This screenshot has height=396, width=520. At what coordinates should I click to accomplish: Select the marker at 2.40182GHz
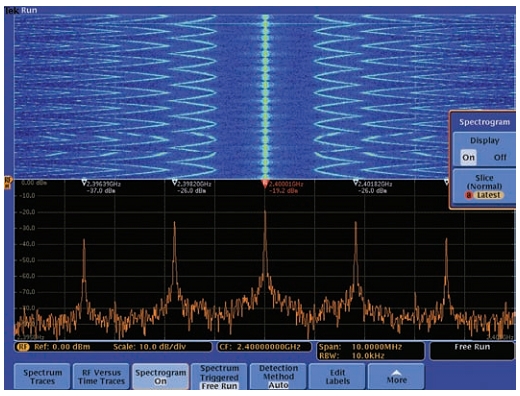tap(356, 182)
